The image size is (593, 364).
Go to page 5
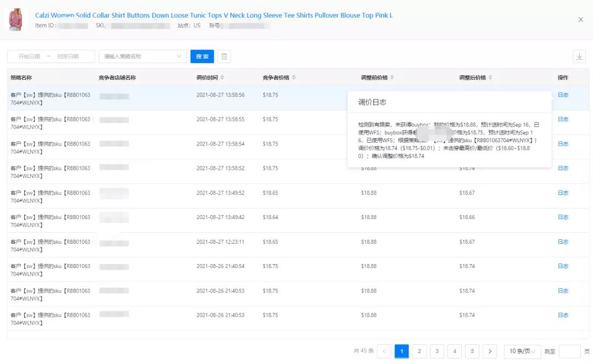[x=472, y=351]
